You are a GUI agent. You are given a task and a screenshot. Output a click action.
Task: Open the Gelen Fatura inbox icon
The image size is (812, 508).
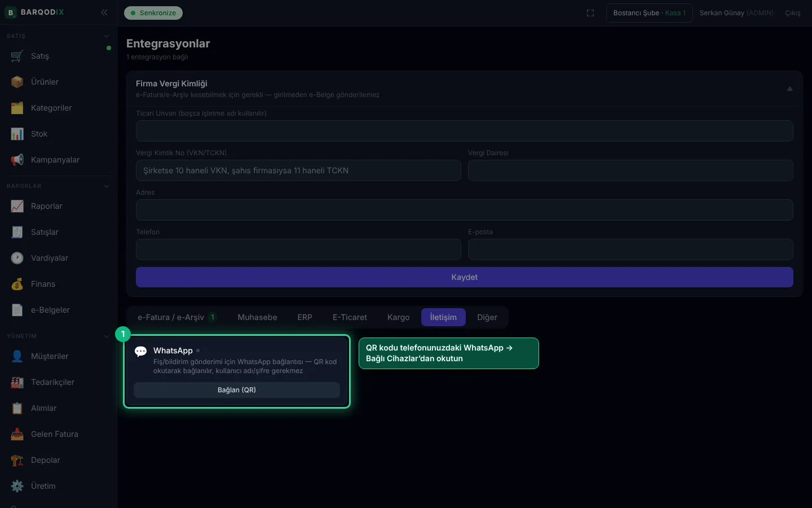coord(17,434)
